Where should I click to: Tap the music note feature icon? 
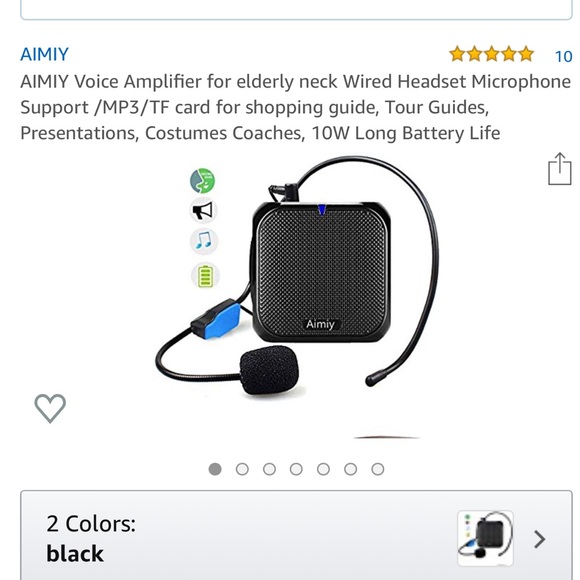(x=204, y=242)
